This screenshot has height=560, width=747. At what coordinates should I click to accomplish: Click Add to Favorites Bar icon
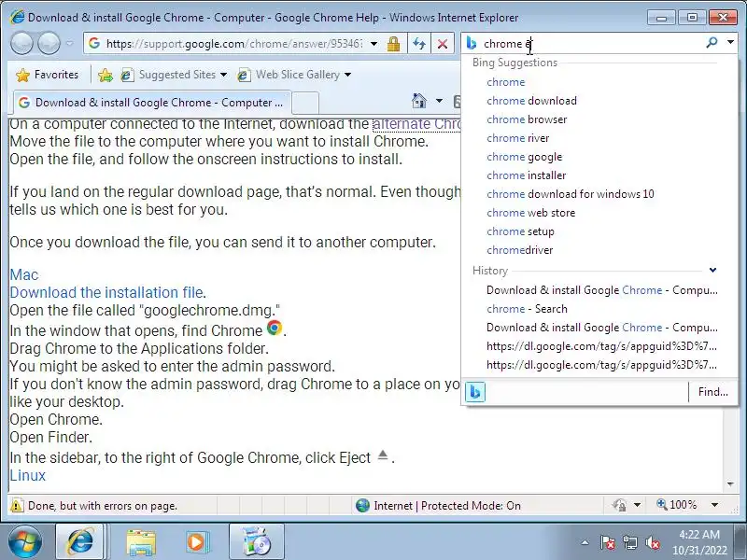[x=106, y=75]
